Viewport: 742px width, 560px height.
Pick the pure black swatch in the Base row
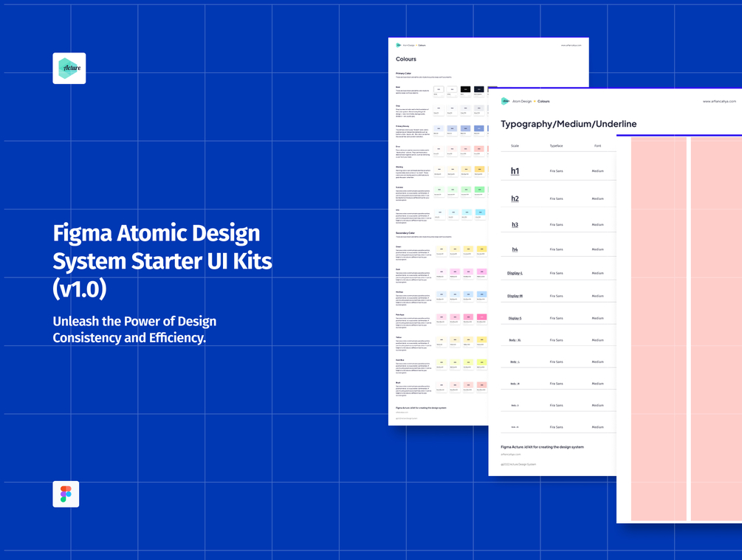[466, 89]
